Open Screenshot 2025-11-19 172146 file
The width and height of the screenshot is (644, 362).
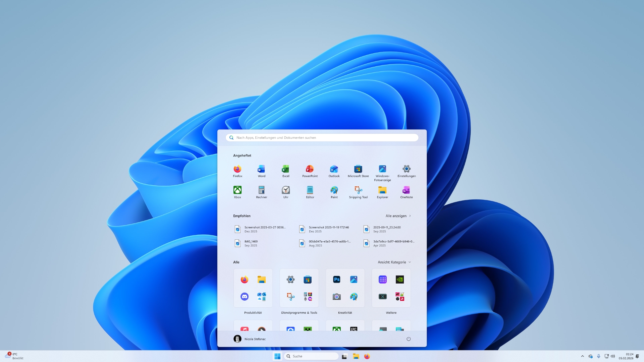pos(325,229)
